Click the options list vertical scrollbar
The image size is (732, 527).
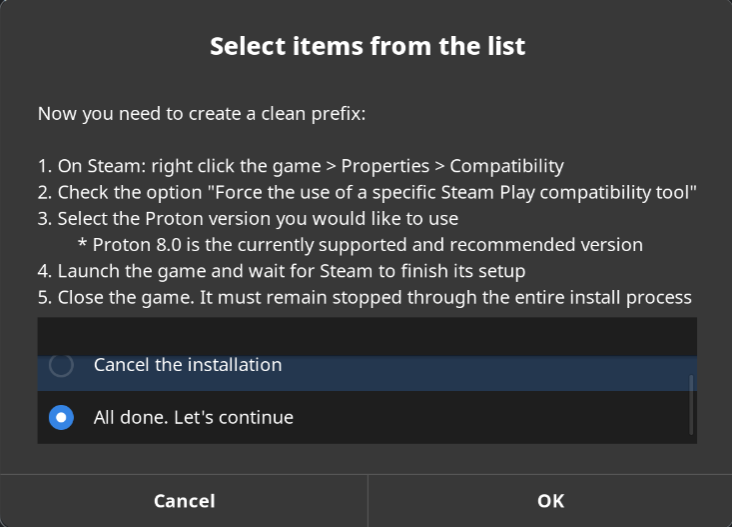coord(690,404)
